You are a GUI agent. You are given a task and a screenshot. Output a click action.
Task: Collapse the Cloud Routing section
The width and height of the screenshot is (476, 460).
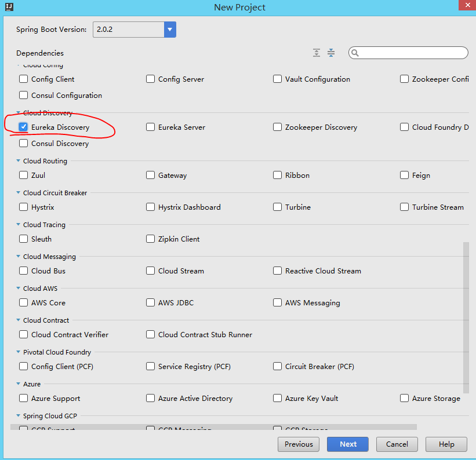(18, 160)
